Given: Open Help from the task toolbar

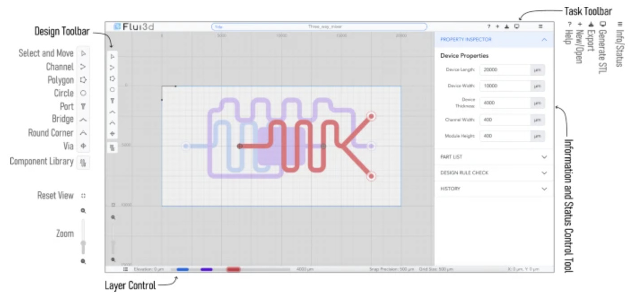Looking at the screenshot, I should click(x=489, y=26).
